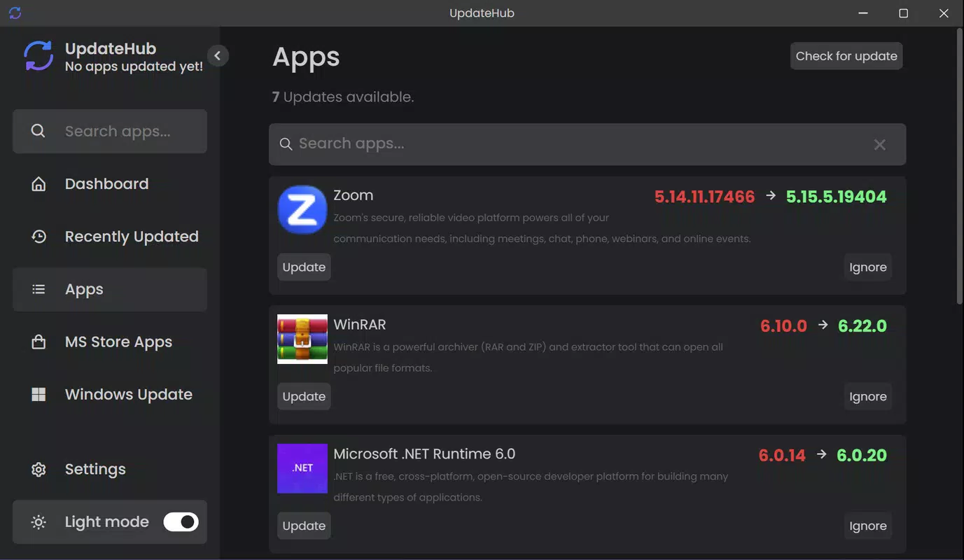Click the Check for update button

846,56
